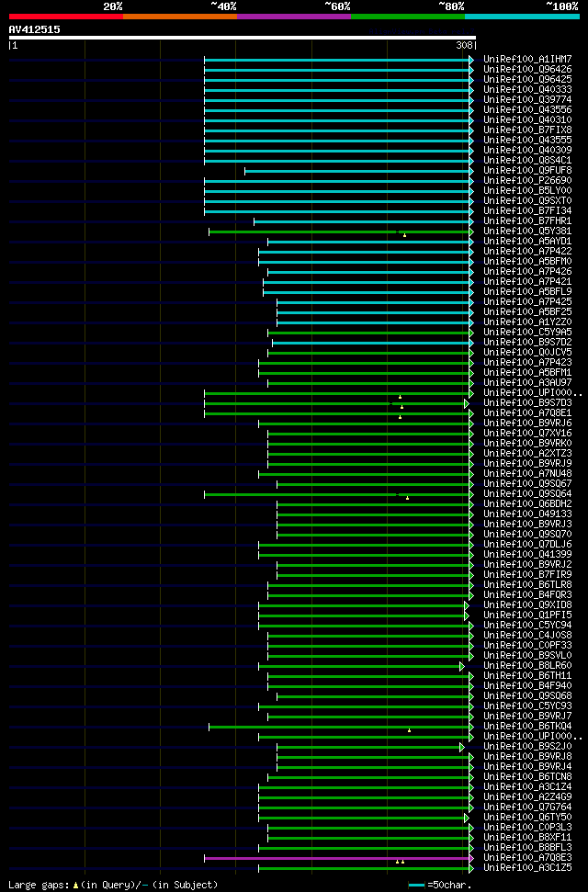The width and height of the screenshot is (588, 892).
Task: Click the purple alignment bar for A7Q8E3
Action: [x=336, y=858]
